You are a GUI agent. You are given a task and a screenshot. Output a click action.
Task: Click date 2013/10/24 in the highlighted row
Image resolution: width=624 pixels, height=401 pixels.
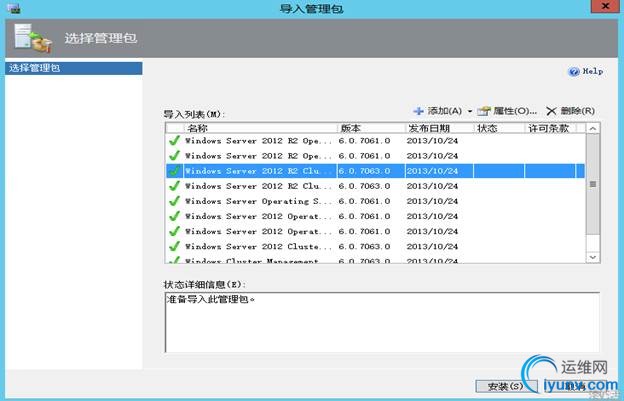coord(432,171)
